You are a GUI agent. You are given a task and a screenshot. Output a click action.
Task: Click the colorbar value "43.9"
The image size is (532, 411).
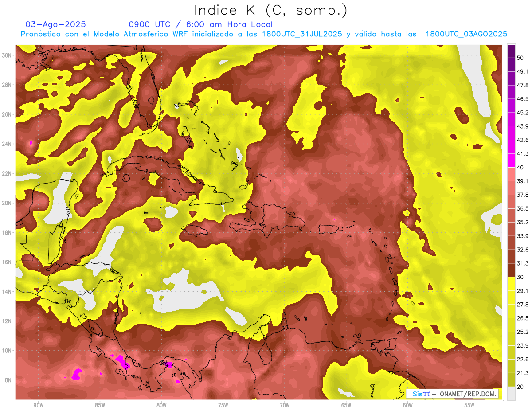pyautogui.click(x=522, y=126)
